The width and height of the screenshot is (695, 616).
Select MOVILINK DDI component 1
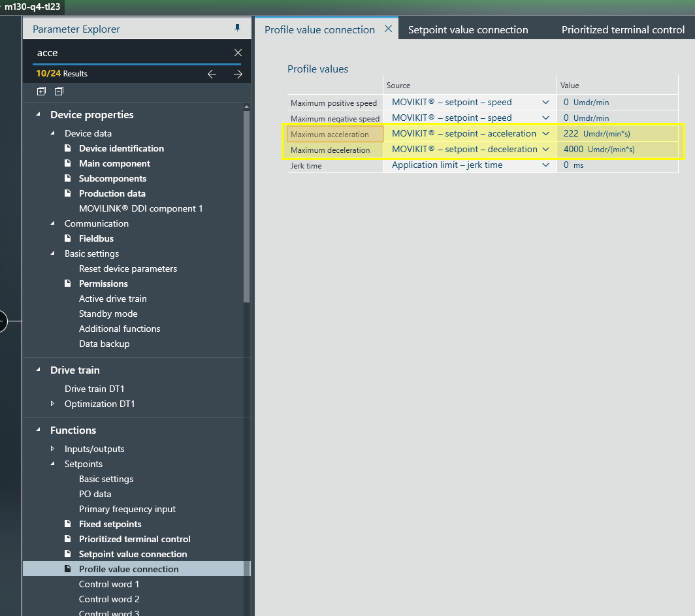(x=140, y=209)
